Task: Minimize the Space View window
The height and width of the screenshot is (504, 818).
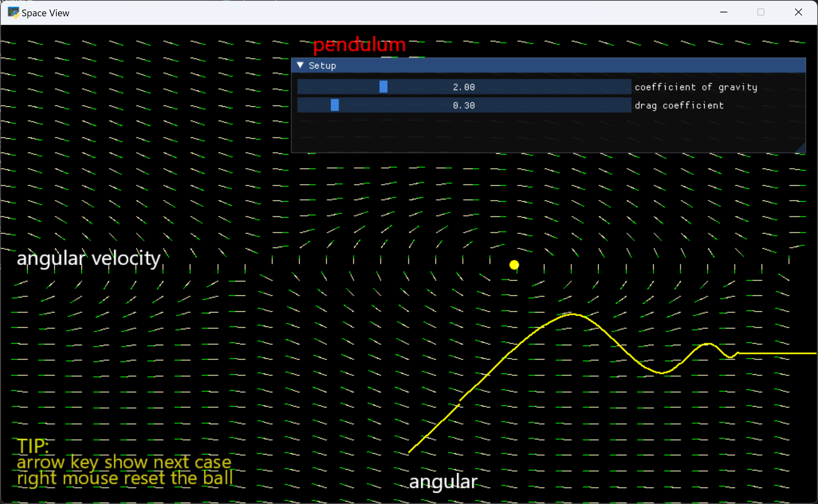Action: [x=724, y=12]
